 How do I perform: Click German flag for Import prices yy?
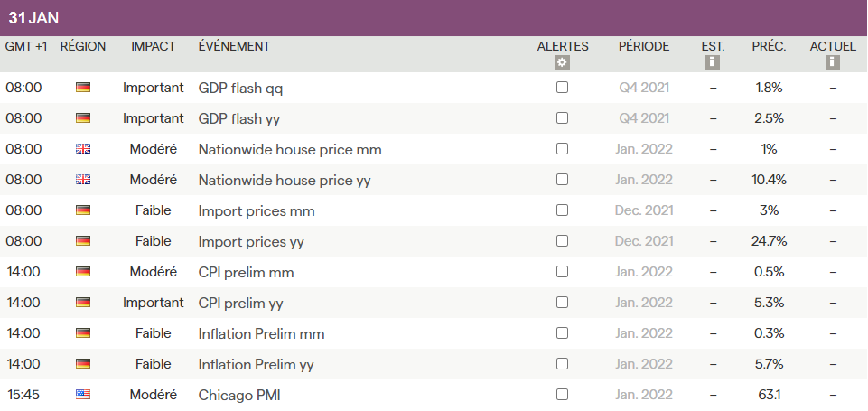pos(83,241)
